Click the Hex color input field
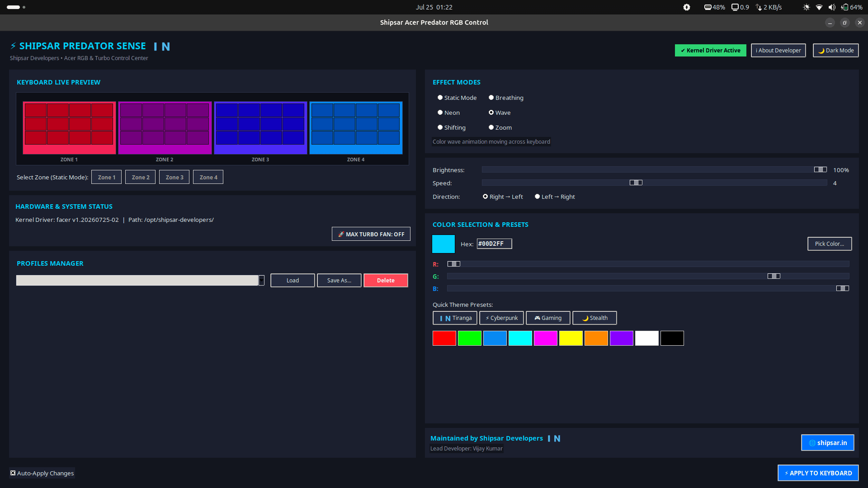The image size is (868, 488). click(x=494, y=244)
